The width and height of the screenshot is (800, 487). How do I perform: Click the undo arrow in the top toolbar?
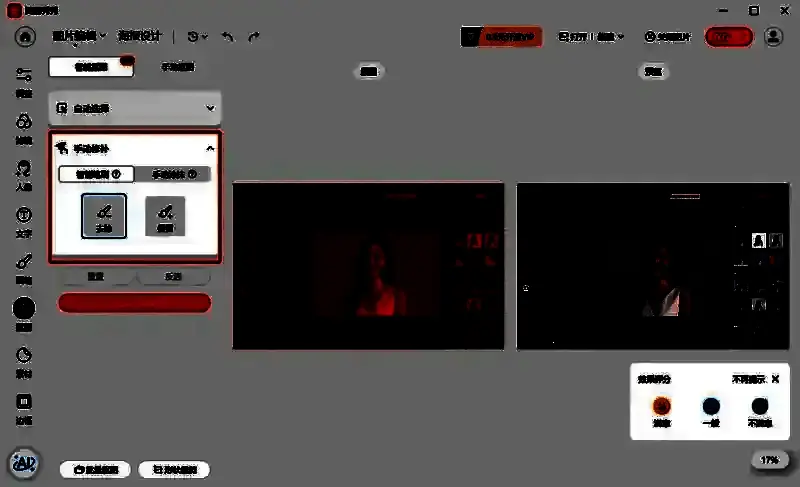(228, 37)
